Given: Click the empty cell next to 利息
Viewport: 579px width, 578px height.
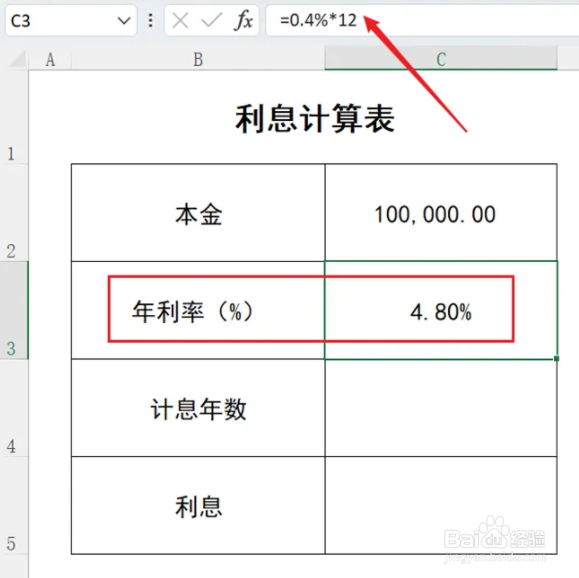Looking at the screenshot, I should [x=441, y=505].
